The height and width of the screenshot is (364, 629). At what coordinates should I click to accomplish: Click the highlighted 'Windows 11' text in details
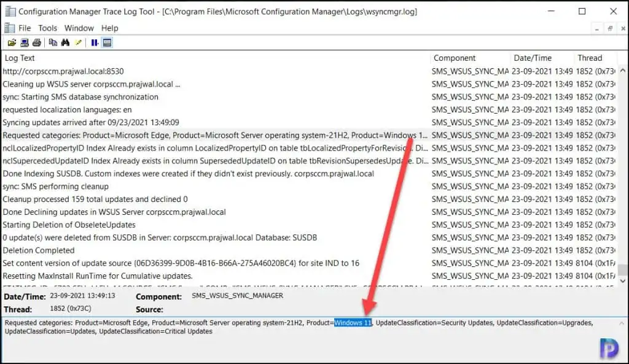point(353,323)
